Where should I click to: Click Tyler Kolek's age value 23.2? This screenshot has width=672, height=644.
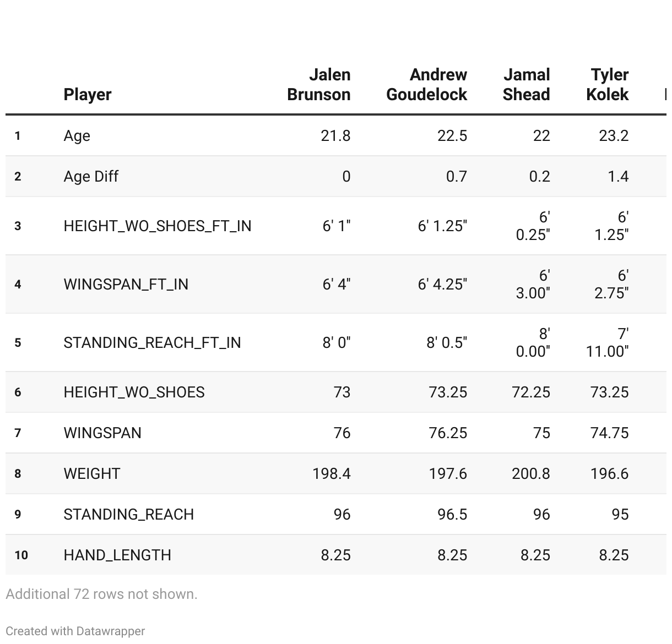click(614, 136)
